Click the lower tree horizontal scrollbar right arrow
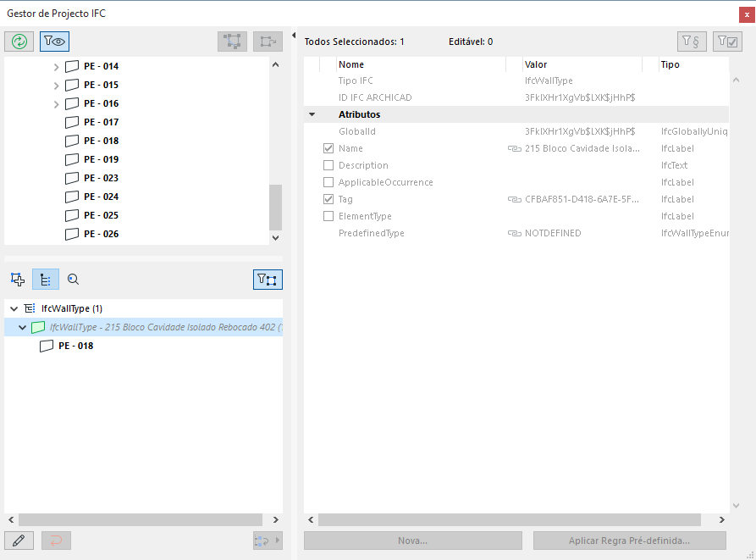The height and width of the screenshot is (560, 756). [275, 519]
